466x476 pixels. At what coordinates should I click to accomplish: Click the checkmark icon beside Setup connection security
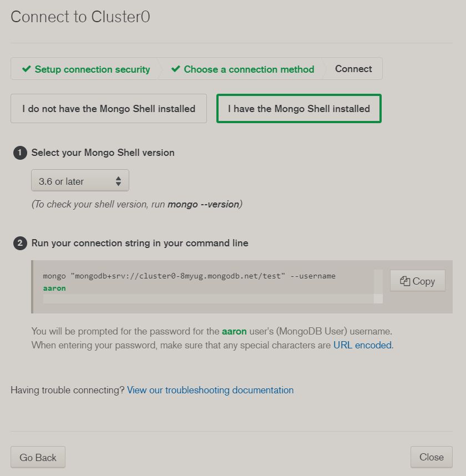pyautogui.click(x=26, y=69)
